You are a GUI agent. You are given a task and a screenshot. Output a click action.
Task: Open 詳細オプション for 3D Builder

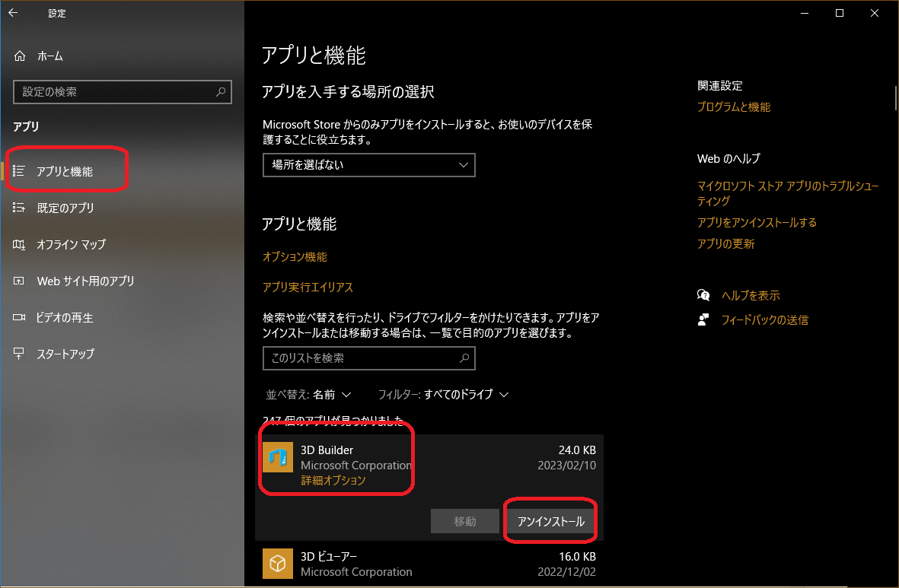[333, 480]
